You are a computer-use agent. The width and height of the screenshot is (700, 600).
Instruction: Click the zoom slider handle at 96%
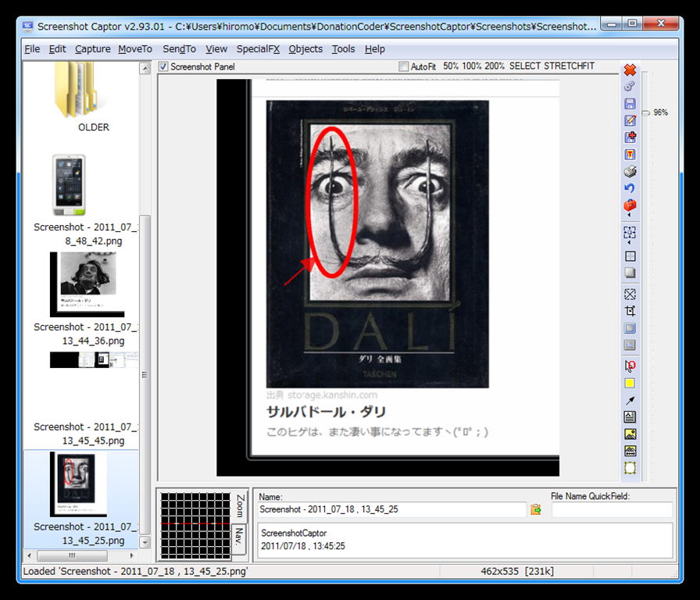pos(645,112)
